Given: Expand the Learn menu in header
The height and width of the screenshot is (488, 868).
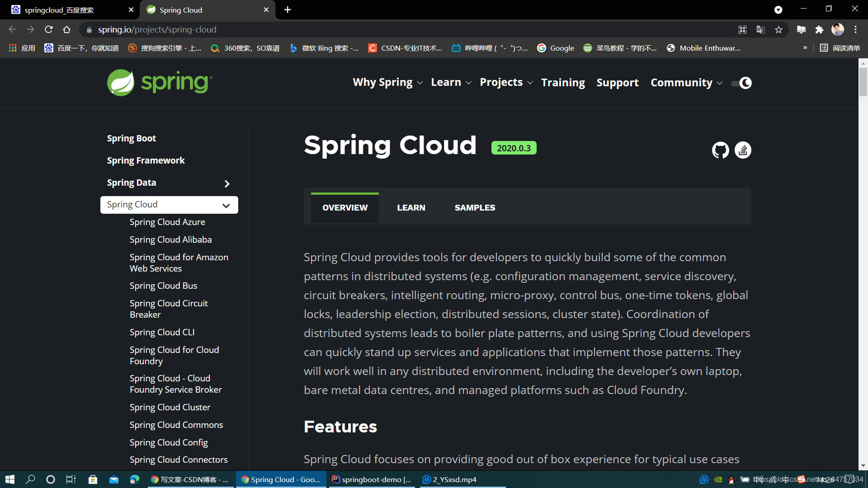Looking at the screenshot, I should 451,82.
